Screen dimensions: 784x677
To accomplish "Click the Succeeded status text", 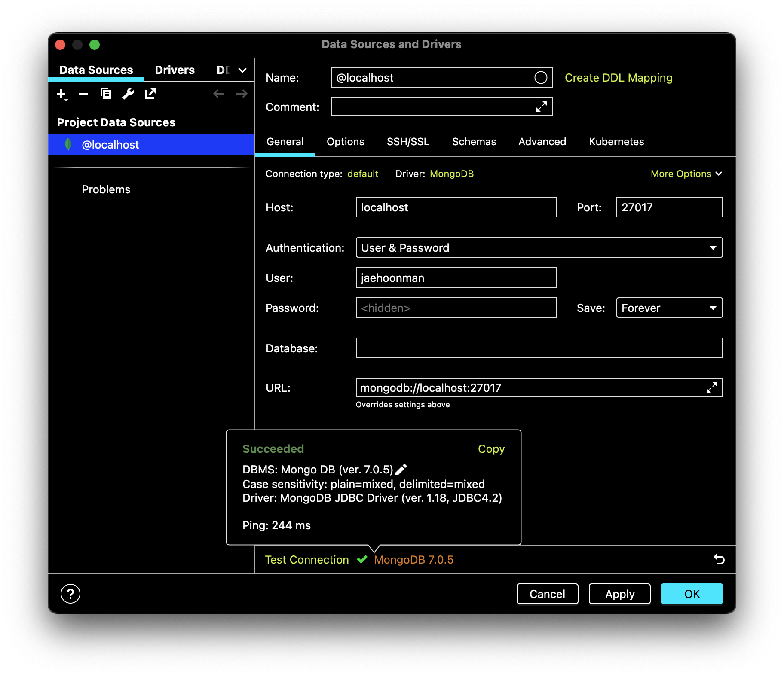I will pos(273,449).
